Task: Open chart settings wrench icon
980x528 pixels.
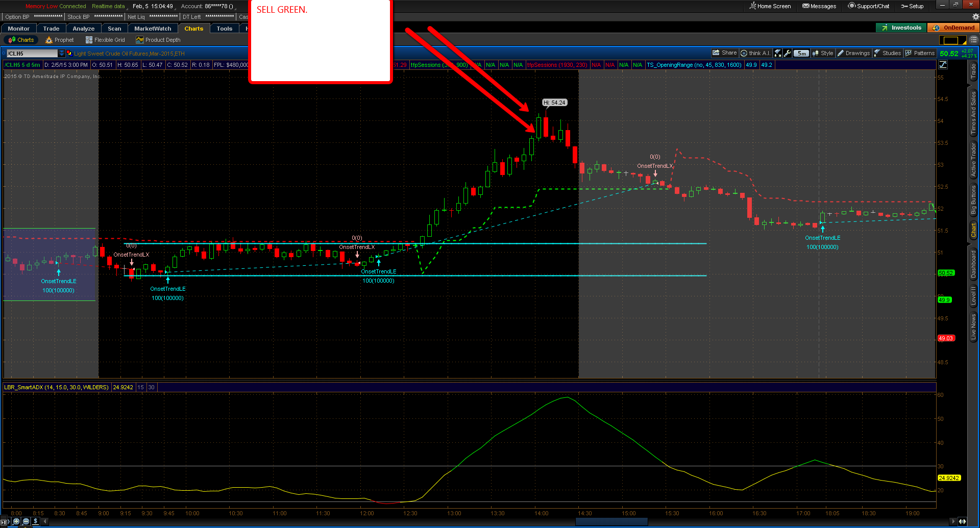Action: [788, 53]
